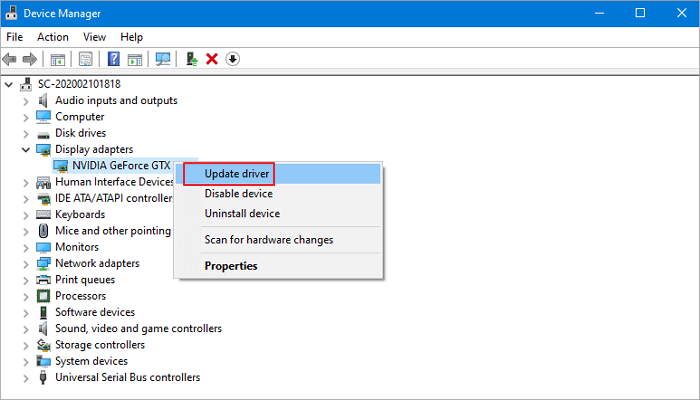Select the Print queues tree item
700x400 pixels.
tap(85, 280)
